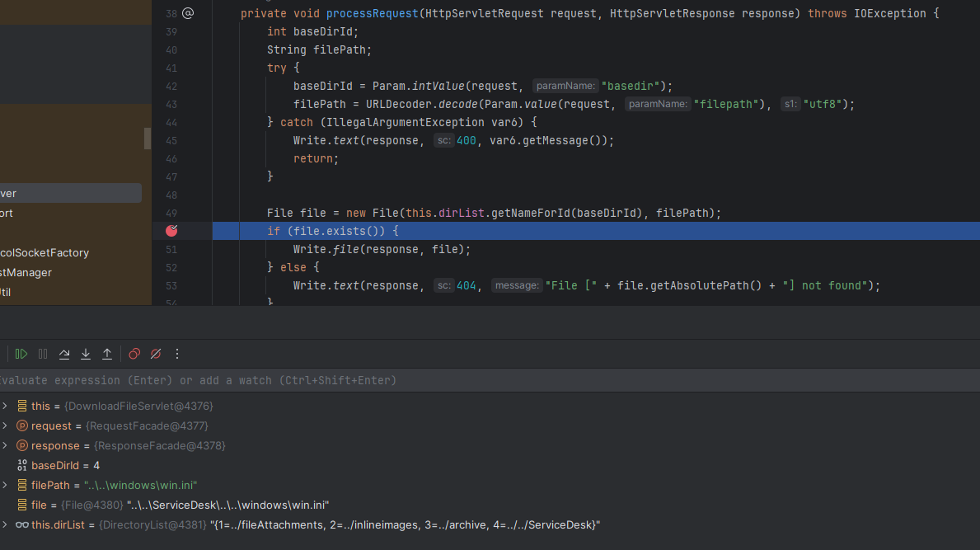Select the stManager item in the sidebar
This screenshot has height=550, width=980.
[26, 272]
